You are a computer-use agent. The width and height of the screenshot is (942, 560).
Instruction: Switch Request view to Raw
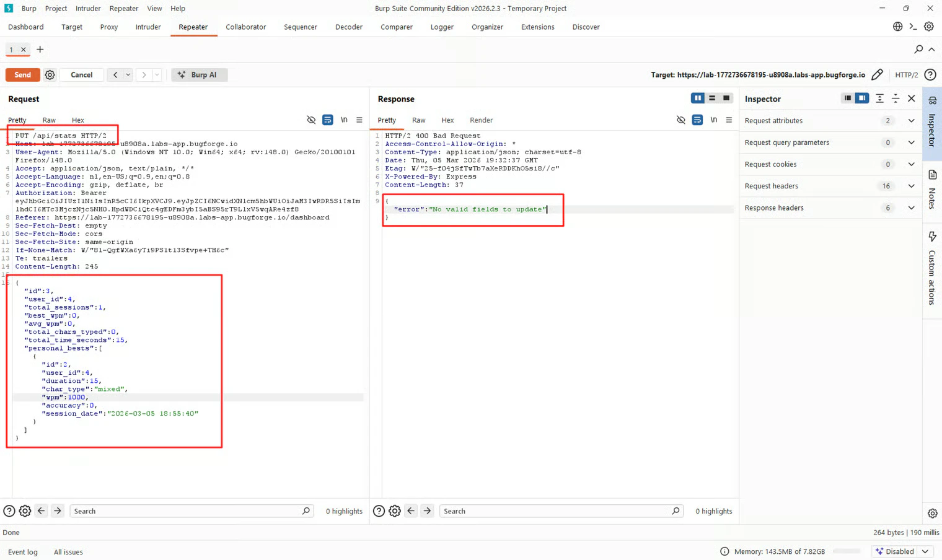49,120
